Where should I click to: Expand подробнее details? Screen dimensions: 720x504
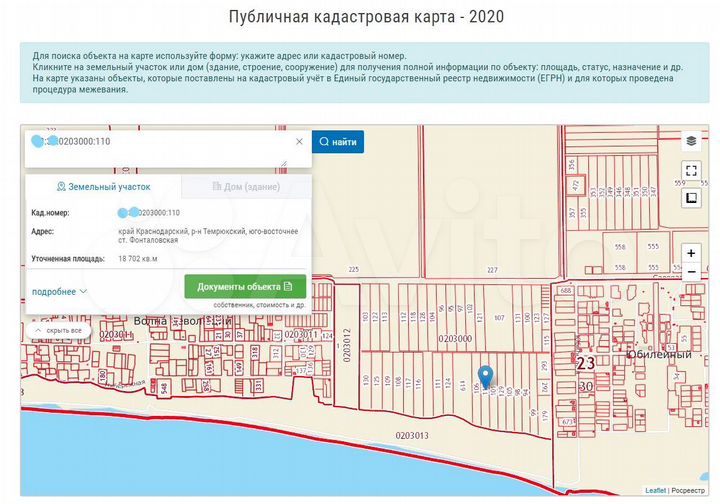59,291
